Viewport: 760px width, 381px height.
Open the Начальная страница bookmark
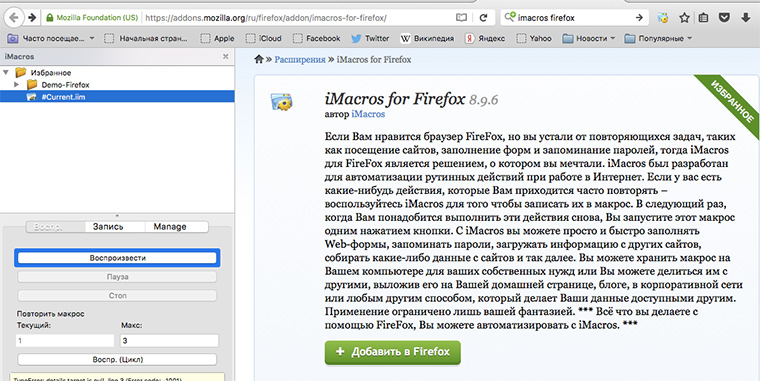(146, 38)
